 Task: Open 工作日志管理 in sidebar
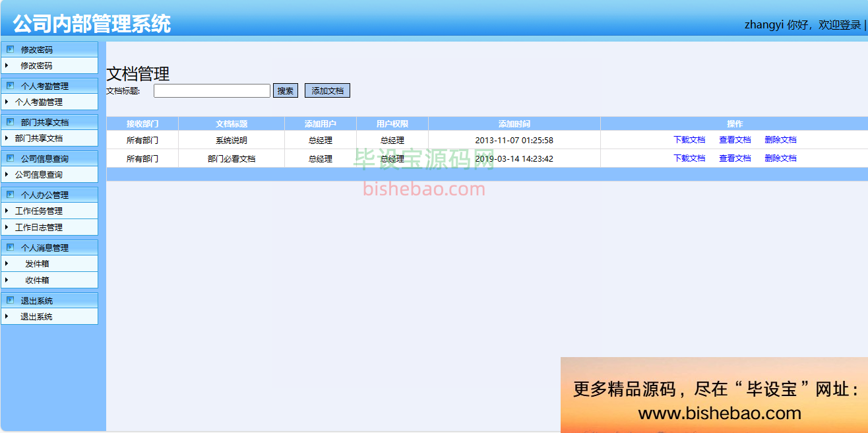[x=39, y=228]
